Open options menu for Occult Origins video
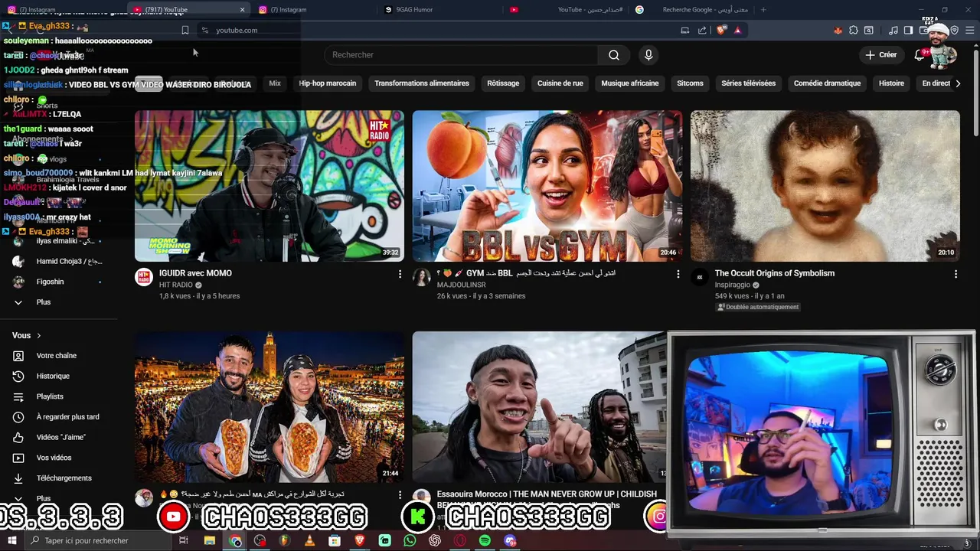The height and width of the screenshot is (551, 980). pos(955,274)
